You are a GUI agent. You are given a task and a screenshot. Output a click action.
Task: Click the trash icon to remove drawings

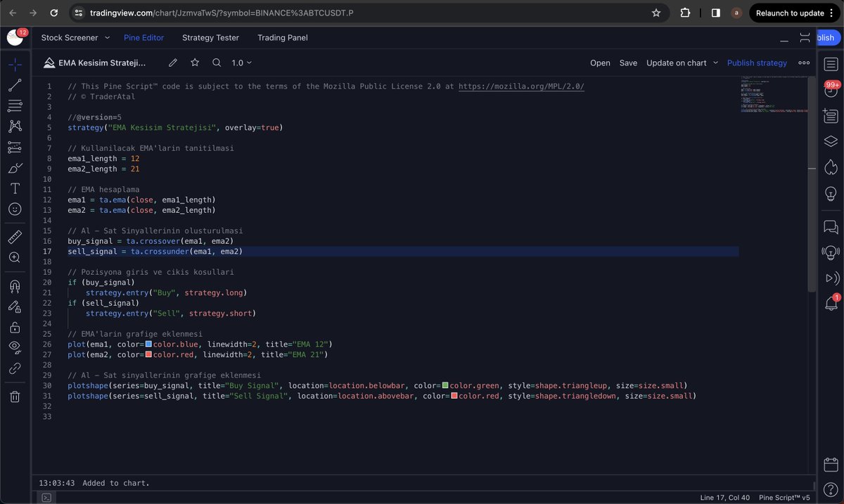[x=15, y=396]
